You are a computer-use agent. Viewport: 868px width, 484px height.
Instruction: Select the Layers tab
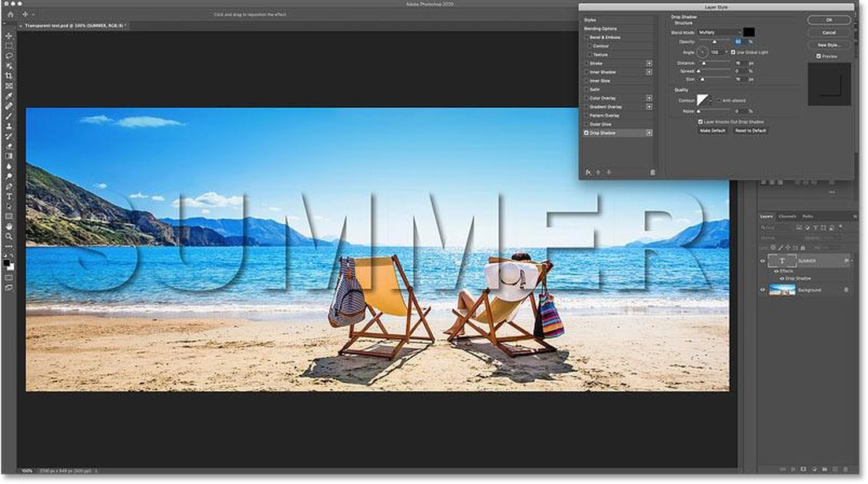click(766, 216)
